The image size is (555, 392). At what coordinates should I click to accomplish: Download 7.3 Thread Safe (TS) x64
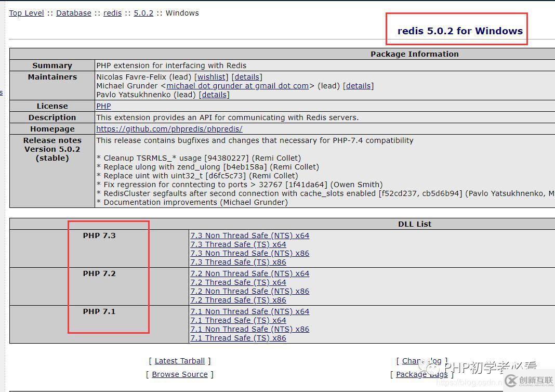point(238,244)
